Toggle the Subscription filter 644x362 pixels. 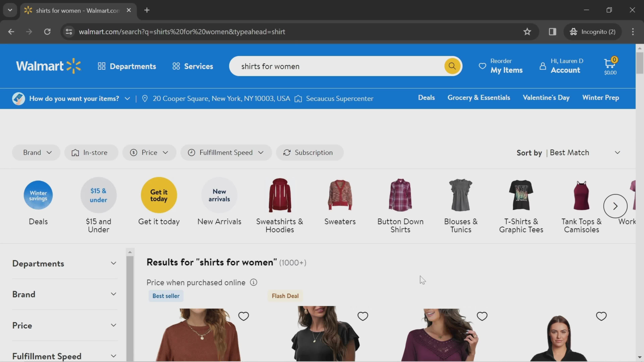point(310,152)
